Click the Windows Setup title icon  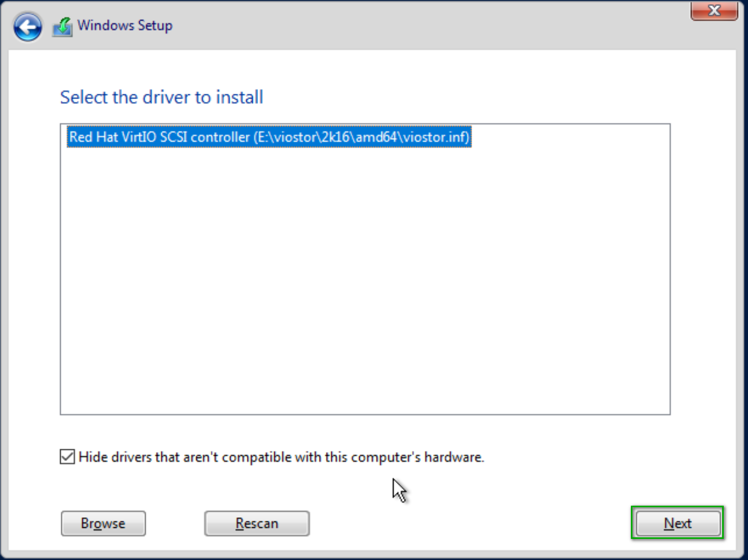(62, 26)
